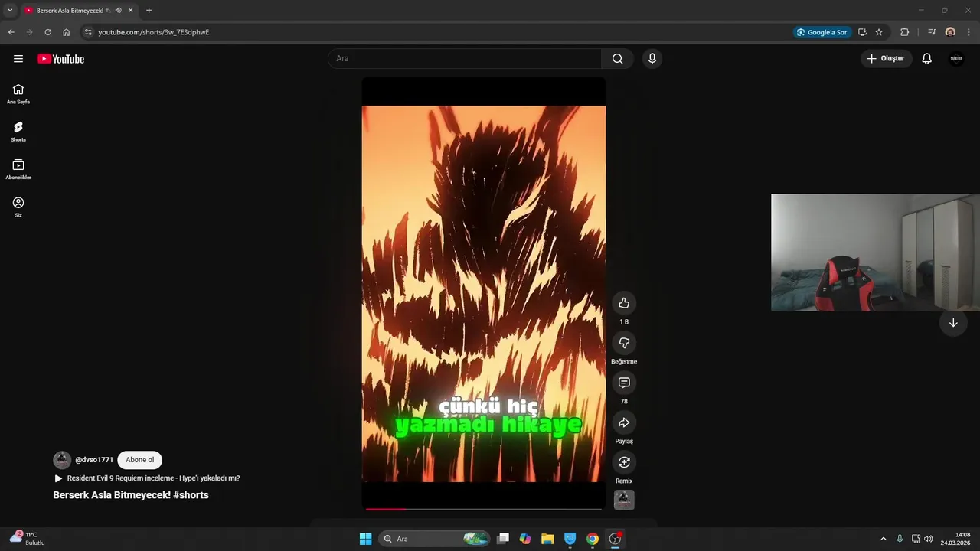This screenshot has width=980, height=551.
Task: Open the YouTube hamburger guide menu
Action: click(x=18, y=59)
